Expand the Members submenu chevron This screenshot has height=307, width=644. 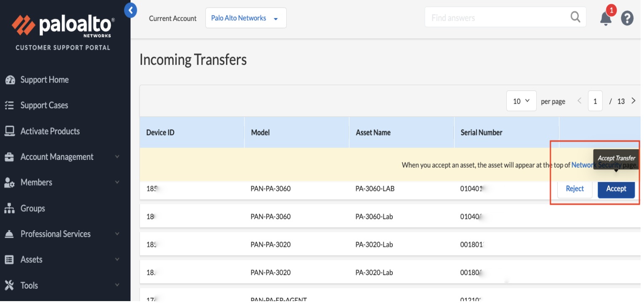coord(117,183)
